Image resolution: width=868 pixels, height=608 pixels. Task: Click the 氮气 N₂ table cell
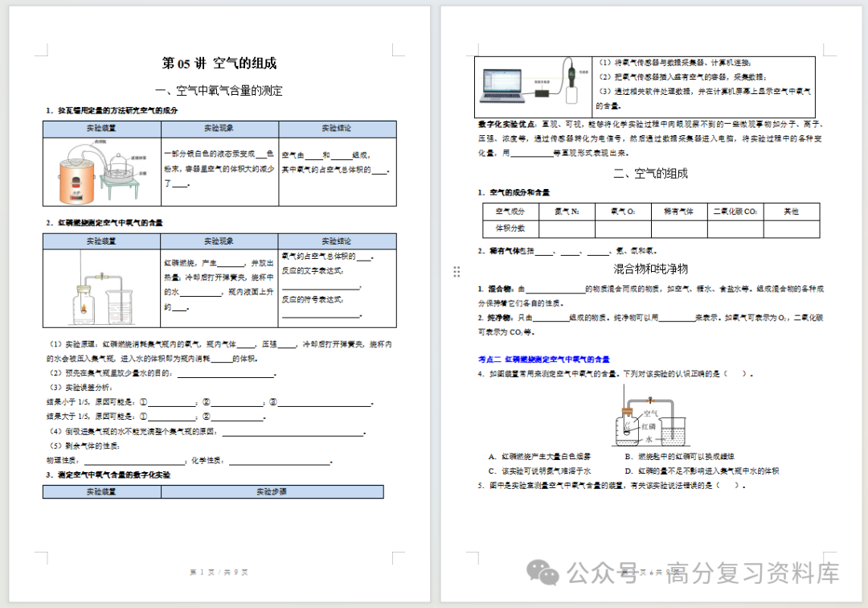coord(567,212)
